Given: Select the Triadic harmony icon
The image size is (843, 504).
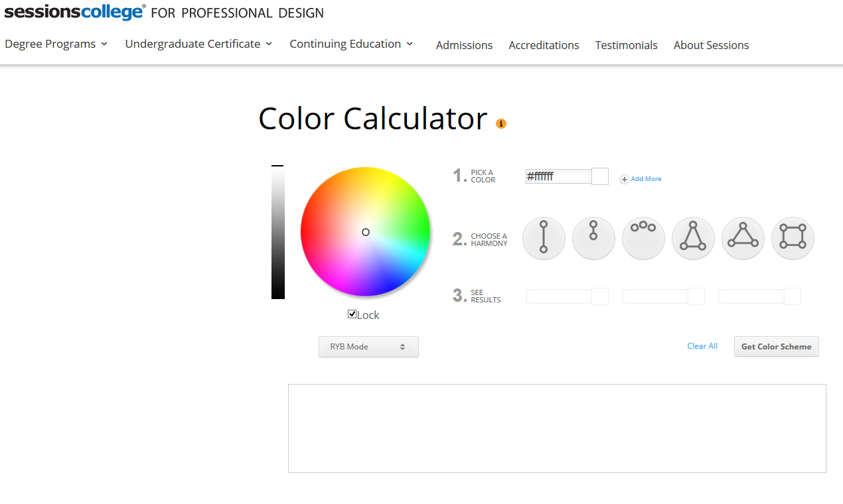Looking at the screenshot, I should (x=743, y=238).
